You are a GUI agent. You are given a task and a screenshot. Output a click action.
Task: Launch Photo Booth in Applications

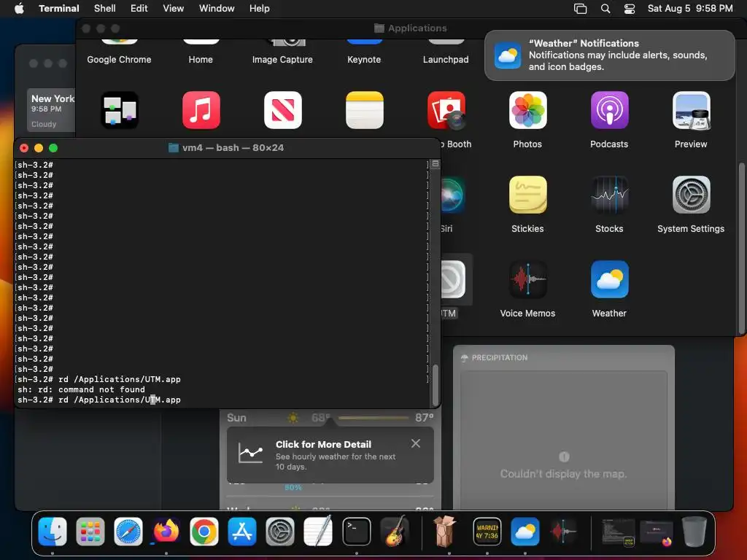point(446,110)
